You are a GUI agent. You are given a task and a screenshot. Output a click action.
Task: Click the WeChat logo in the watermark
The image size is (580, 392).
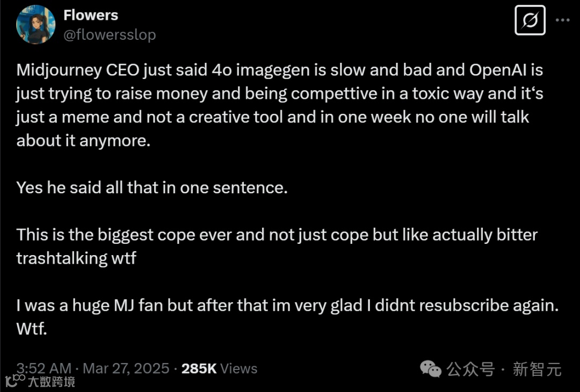tap(430, 368)
